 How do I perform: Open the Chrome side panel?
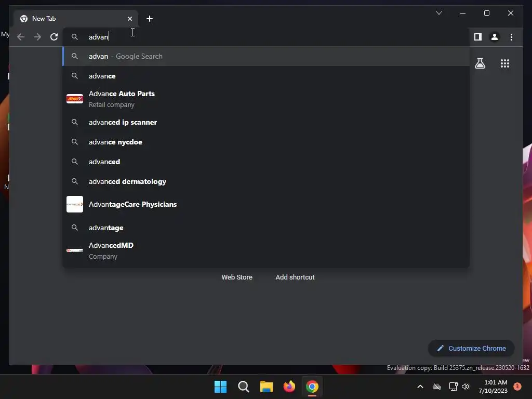[x=478, y=37]
